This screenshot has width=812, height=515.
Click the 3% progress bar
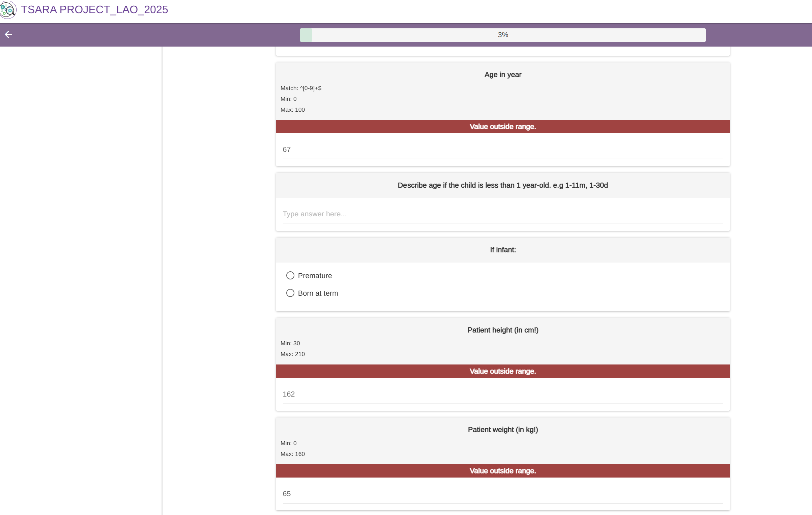click(x=502, y=35)
